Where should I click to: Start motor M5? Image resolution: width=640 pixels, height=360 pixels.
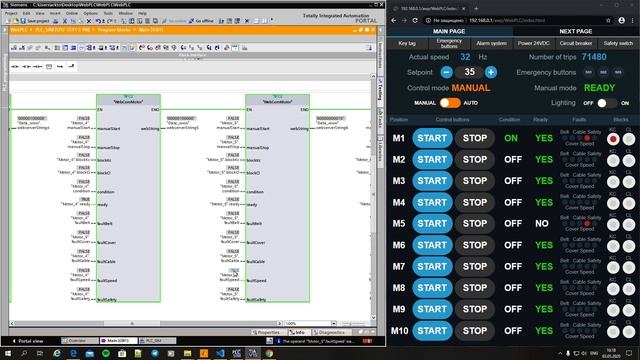432,223
